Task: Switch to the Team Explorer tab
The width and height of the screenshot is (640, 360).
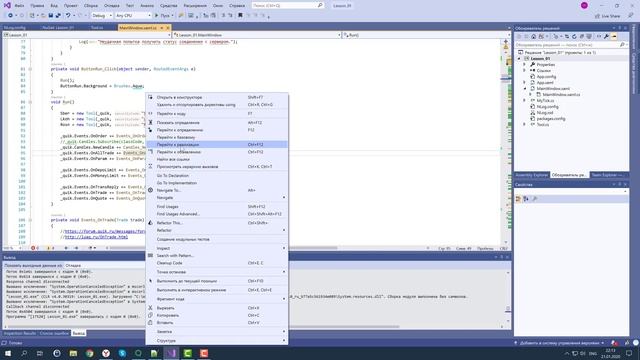Action: (x=606, y=175)
